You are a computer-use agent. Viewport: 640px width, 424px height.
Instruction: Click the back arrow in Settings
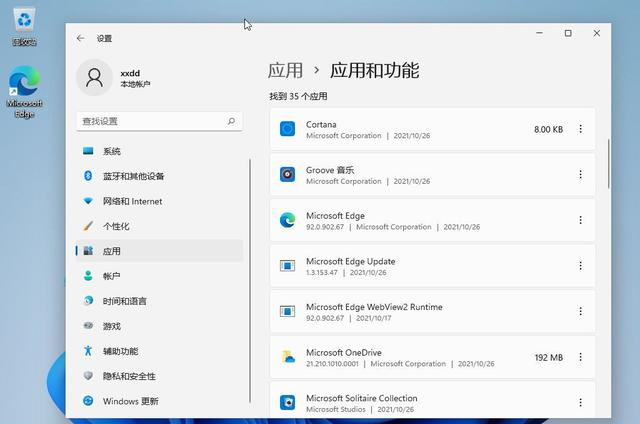pos(81,38)
